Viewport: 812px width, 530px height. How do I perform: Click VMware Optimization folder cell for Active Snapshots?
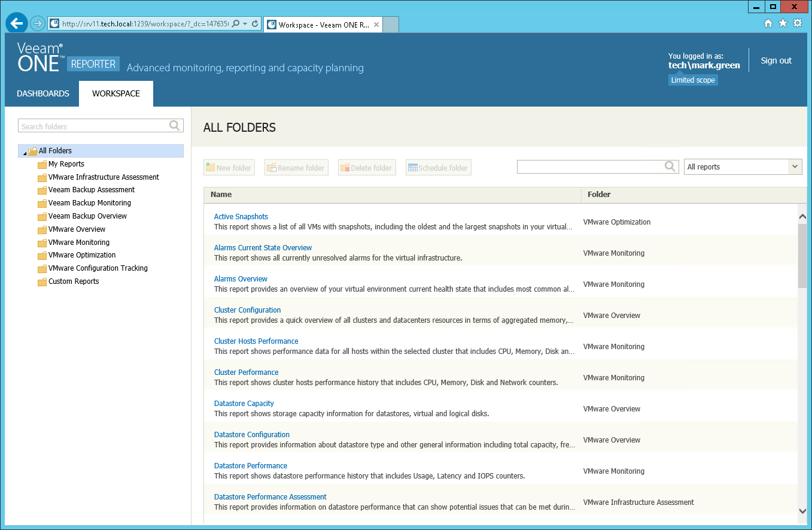point(617,222)
